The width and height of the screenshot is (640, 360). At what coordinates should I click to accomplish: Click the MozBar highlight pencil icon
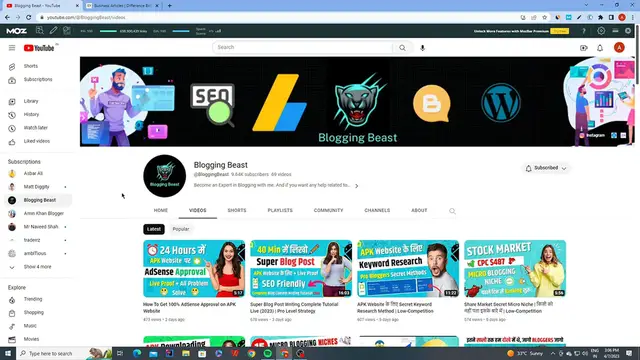point(53,31)
